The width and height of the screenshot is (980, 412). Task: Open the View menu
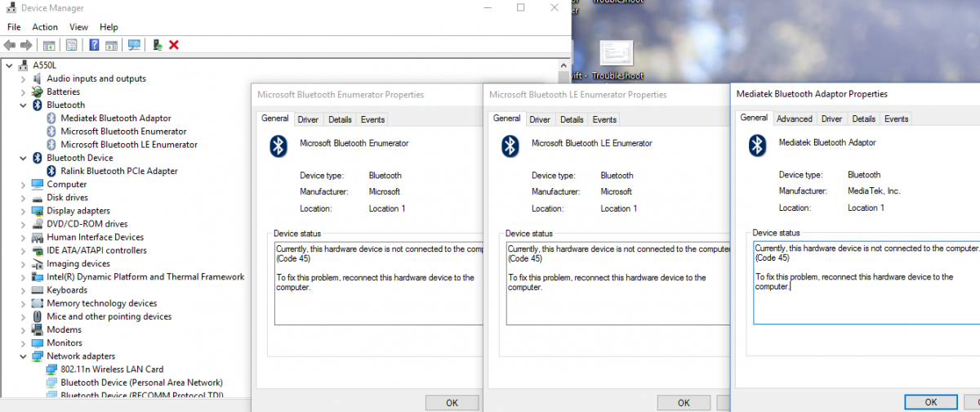78,27
